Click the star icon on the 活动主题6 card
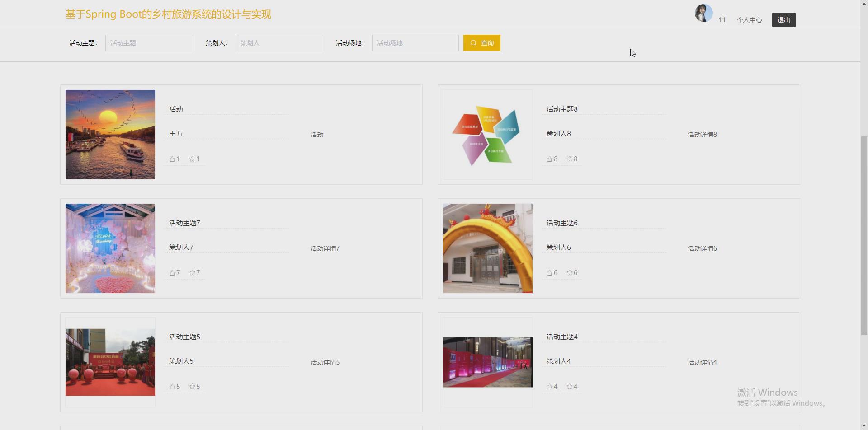This screenshot has height=430, width=868. (x=569, y=272)
